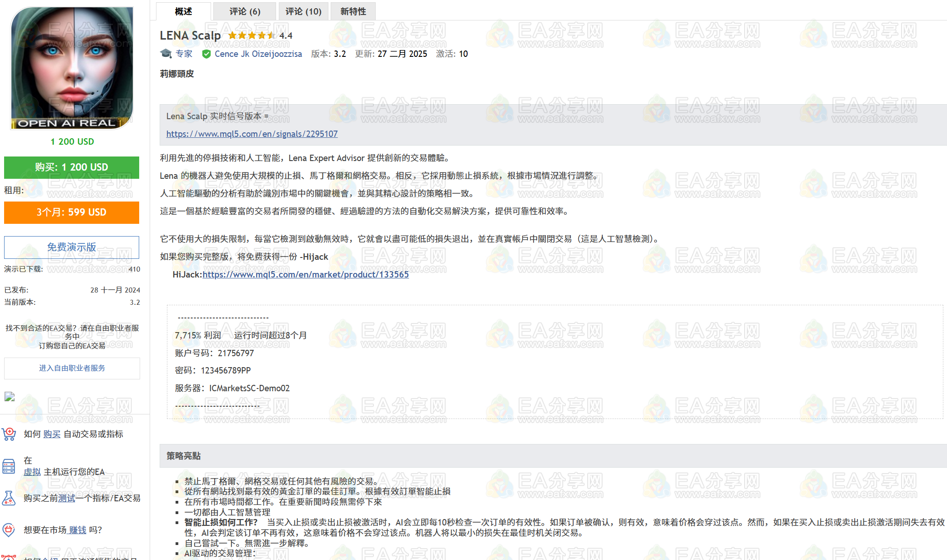Click the flask testing icon

(9, 498)
